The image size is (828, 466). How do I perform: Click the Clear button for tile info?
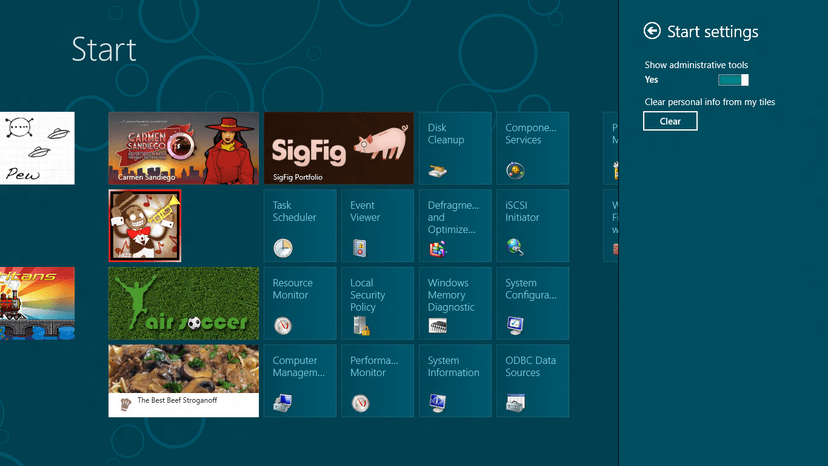tap(670, 121)
